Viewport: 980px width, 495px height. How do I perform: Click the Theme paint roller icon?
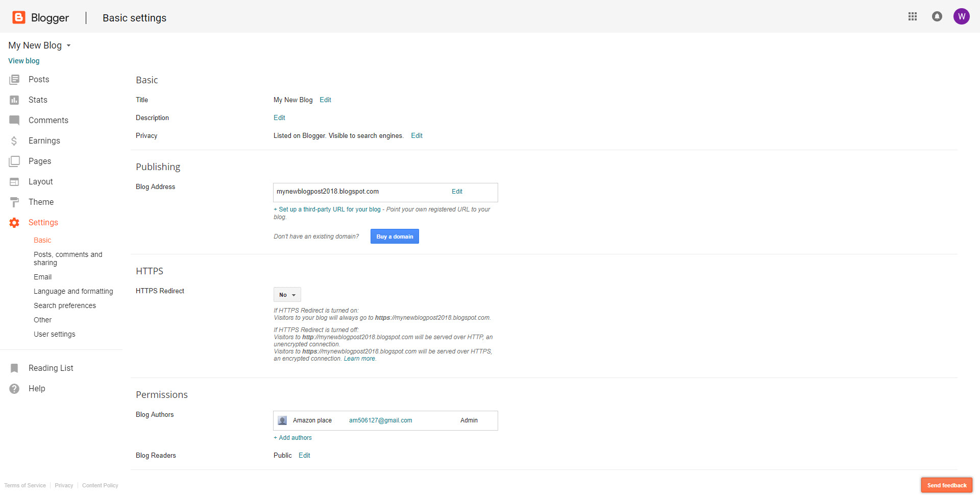point(14,202)
